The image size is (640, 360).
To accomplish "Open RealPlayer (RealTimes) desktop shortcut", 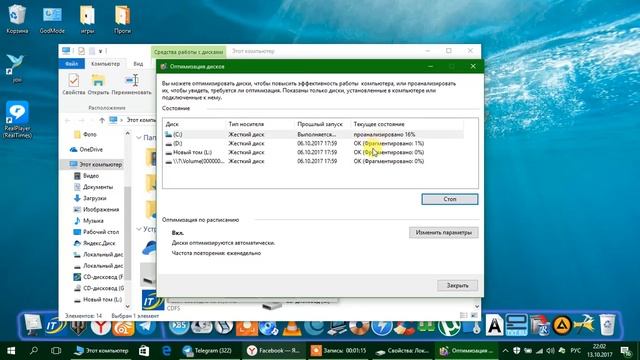I will click(x=18, y=120).
